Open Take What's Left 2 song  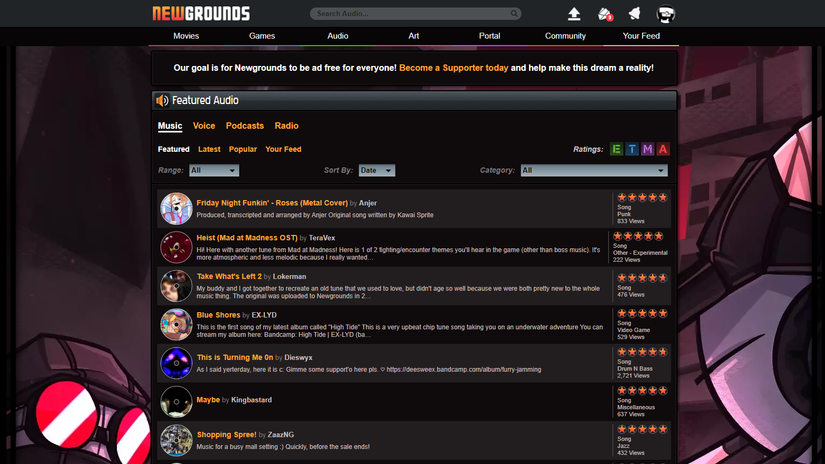(x=229, y=276)
